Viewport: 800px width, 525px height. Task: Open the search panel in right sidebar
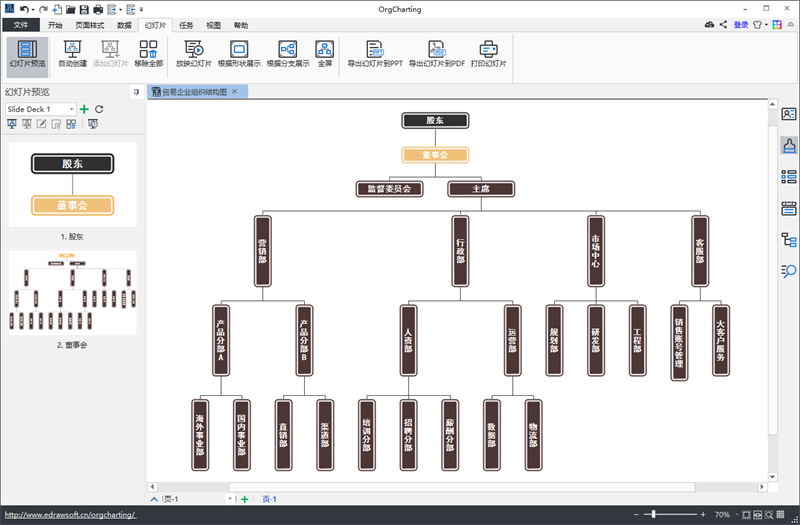[788, 271]
